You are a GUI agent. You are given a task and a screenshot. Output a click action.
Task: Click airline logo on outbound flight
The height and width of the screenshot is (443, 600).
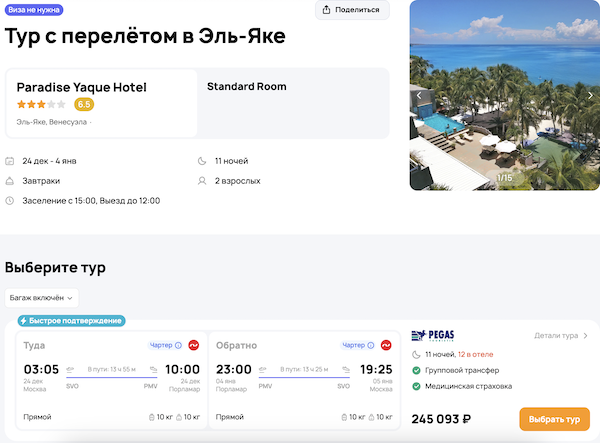tap(194, 346)
